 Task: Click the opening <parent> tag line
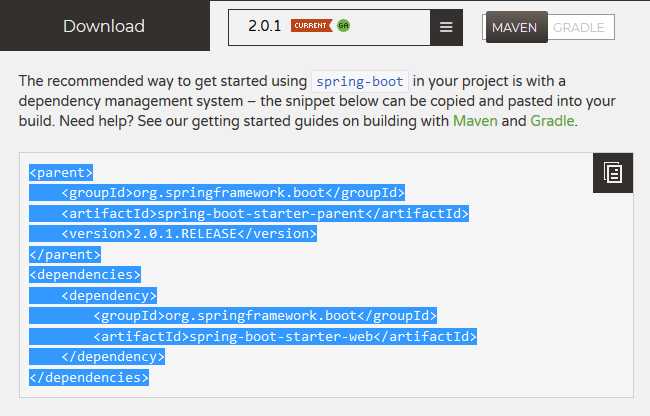(x=61, y=172)
